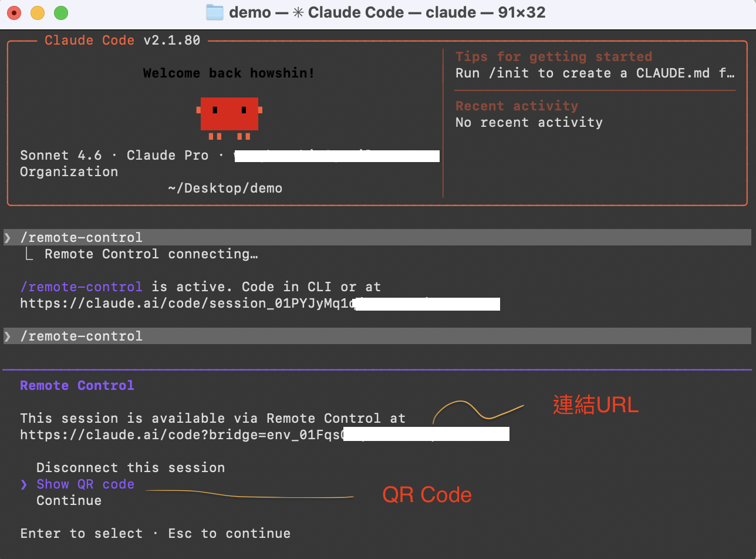
Task: Open the claude.ai/code session URL link
Action: 188,304
